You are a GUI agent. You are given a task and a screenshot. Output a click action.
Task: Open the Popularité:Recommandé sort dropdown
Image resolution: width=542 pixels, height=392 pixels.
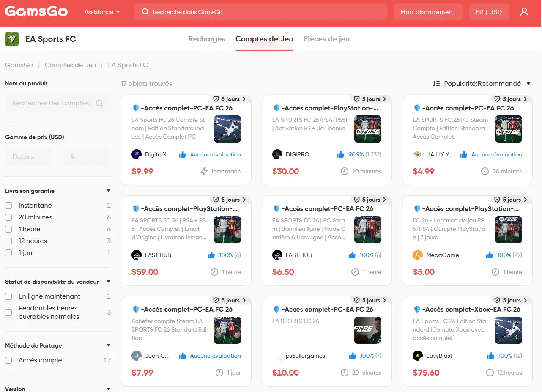(x=482, y=84)
